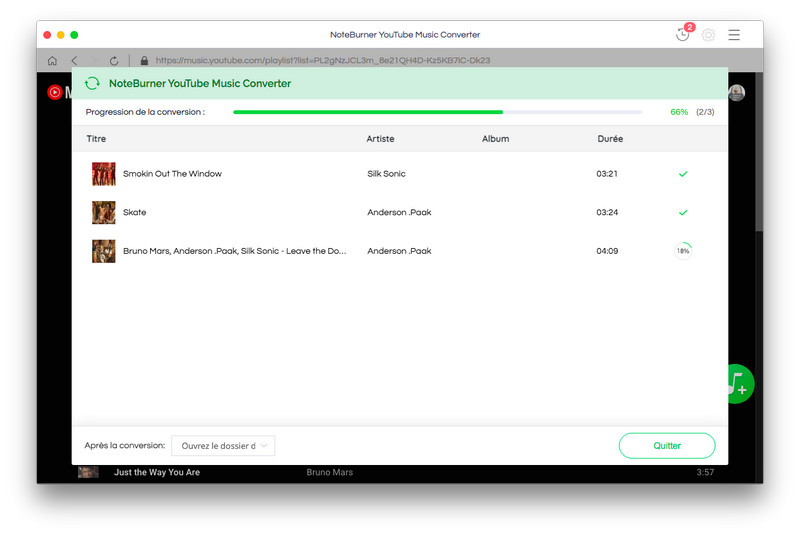Click the 03:21 duration value
The width and height of the screenshot is (800, 536).
(x=607, y=174)
